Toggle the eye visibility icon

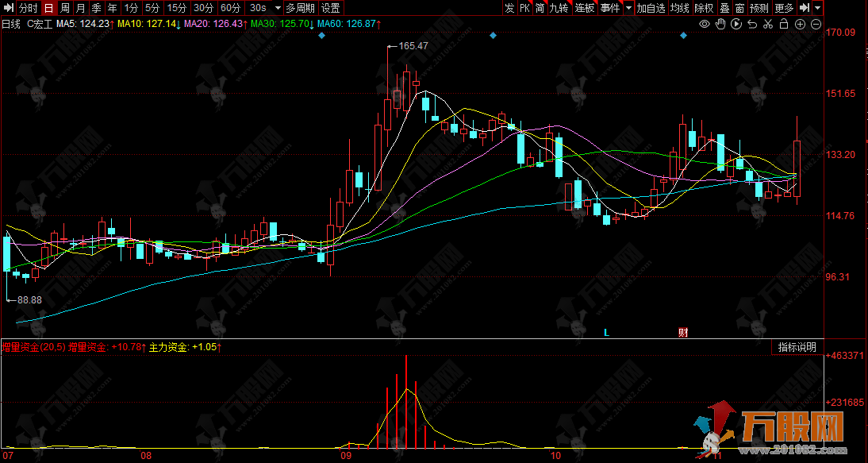pos(704,25)
